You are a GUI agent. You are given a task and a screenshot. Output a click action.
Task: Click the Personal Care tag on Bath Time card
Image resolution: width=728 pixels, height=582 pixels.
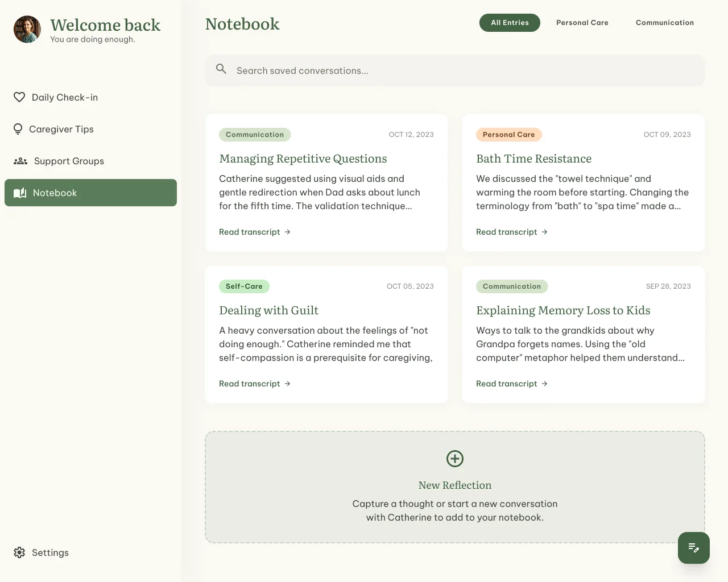[509, 135]
